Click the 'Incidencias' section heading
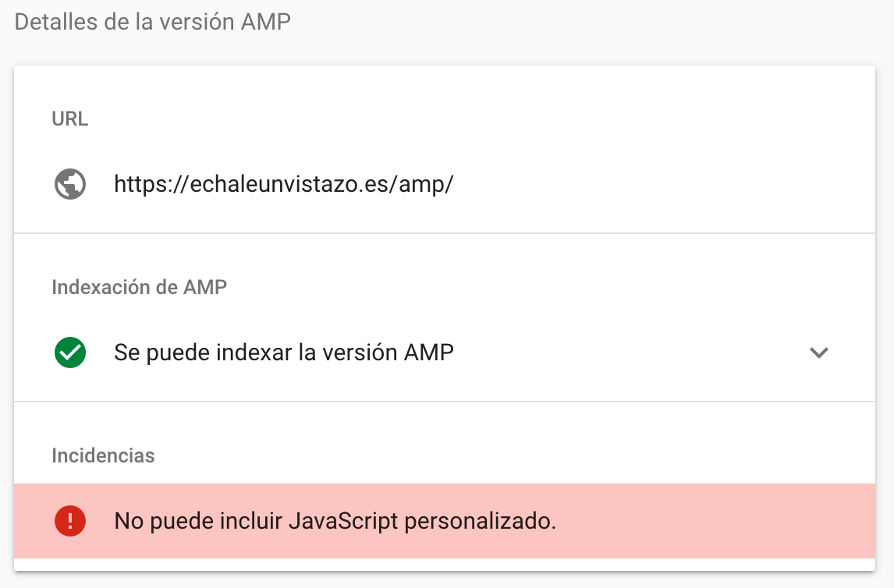Screen dimensions: 894x588 tap(103, 455)
